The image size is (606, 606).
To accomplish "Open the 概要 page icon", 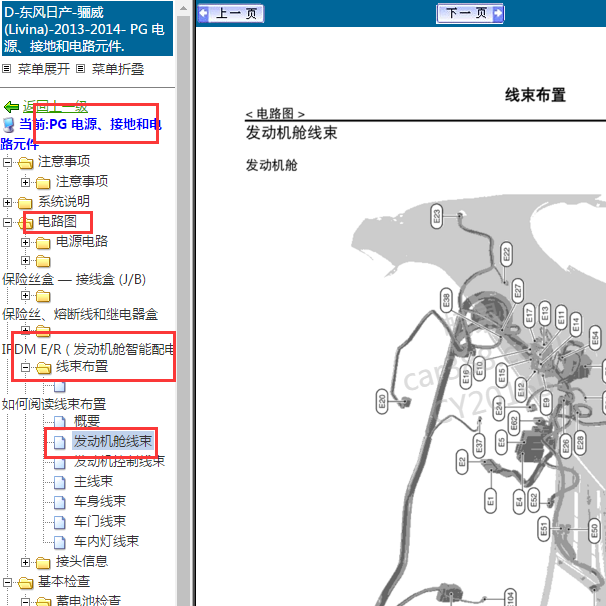I will pos(60,422).
